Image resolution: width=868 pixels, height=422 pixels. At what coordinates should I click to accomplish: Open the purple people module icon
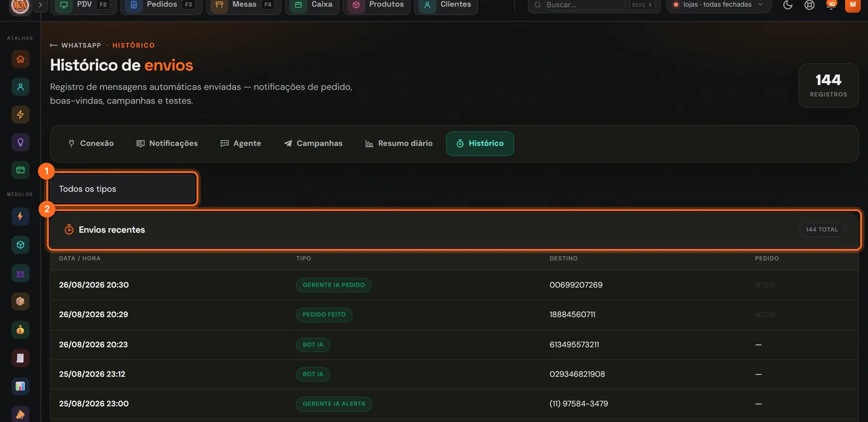pyautogui.click(x=20, y=273)
